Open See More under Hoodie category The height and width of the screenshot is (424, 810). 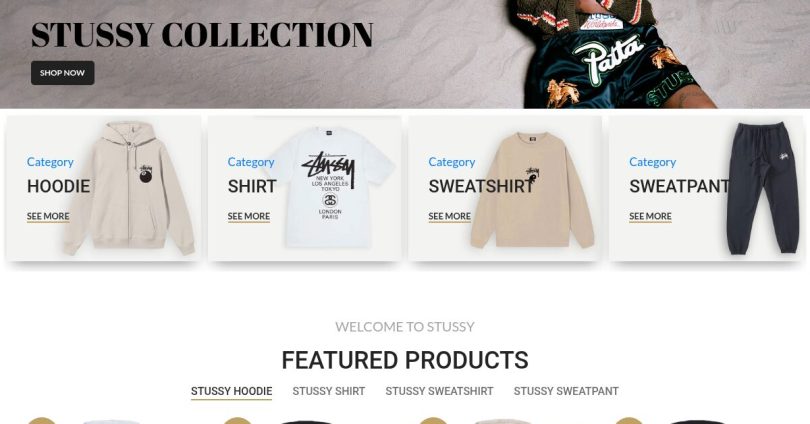point(48,216)
